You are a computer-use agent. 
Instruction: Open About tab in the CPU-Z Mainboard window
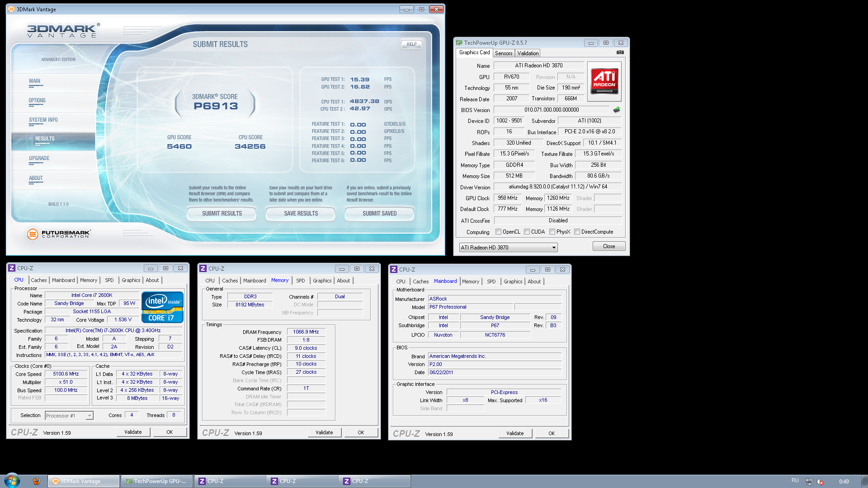pos(534,282)
